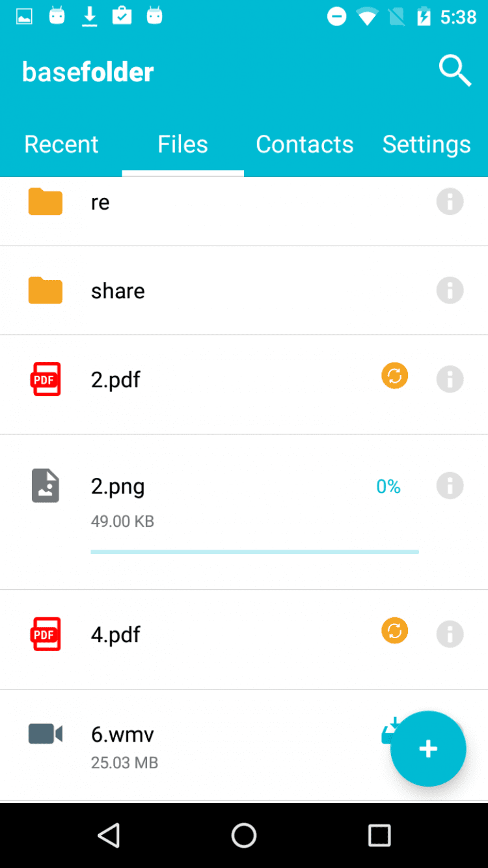Click the 2.png upload progress bar
Viewport: 488px width, 868px height.
tap(254, 552)
